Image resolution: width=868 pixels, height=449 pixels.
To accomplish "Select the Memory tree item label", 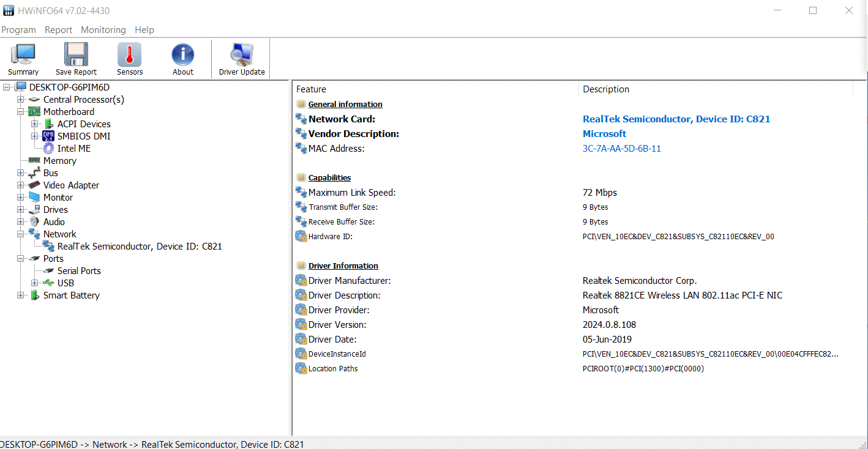I will [60, 160].
